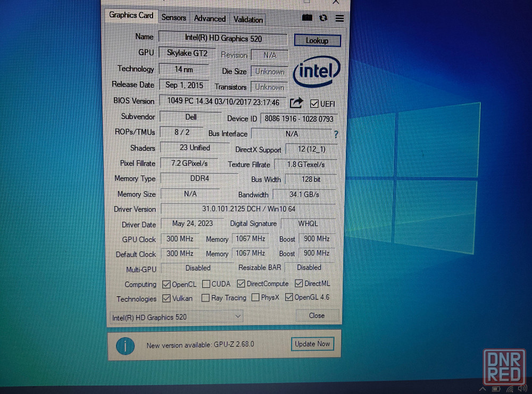This screenshot has height=394, width=532.
Task: Click the Device ID value 8086 1916 - 1028 0793
Action: (298, 119)
